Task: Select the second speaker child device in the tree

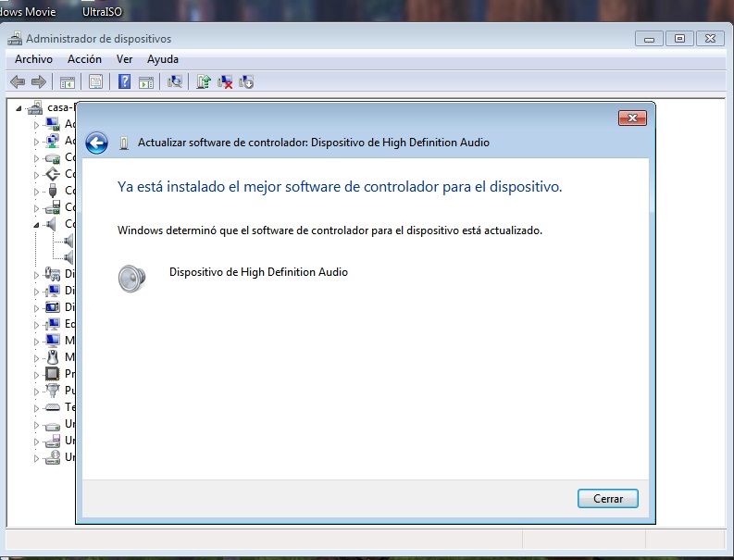Action: tap(68, 257)
